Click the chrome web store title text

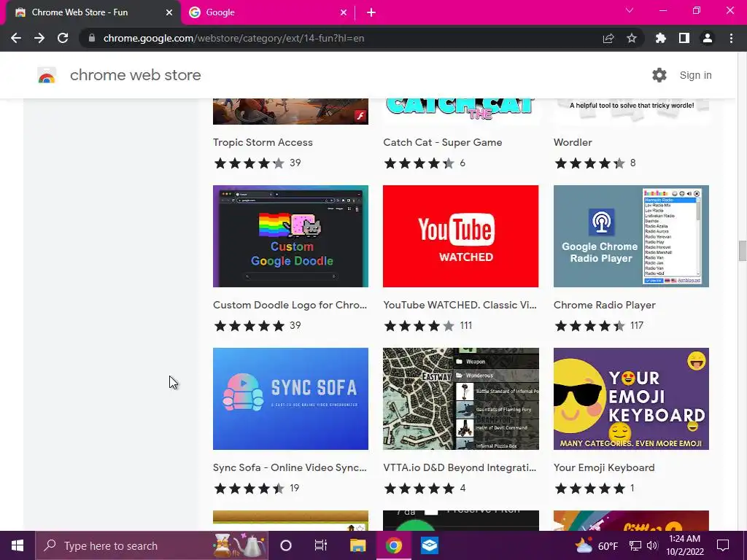tap(135, 75)
